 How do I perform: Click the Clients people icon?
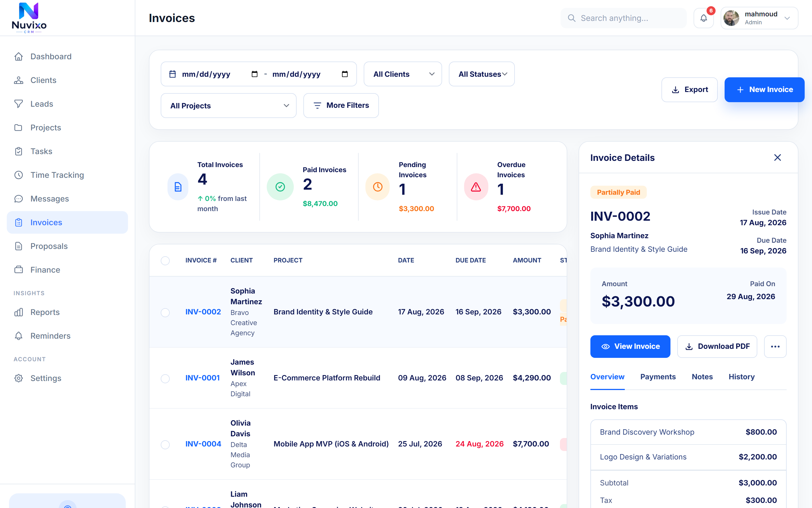19,80
